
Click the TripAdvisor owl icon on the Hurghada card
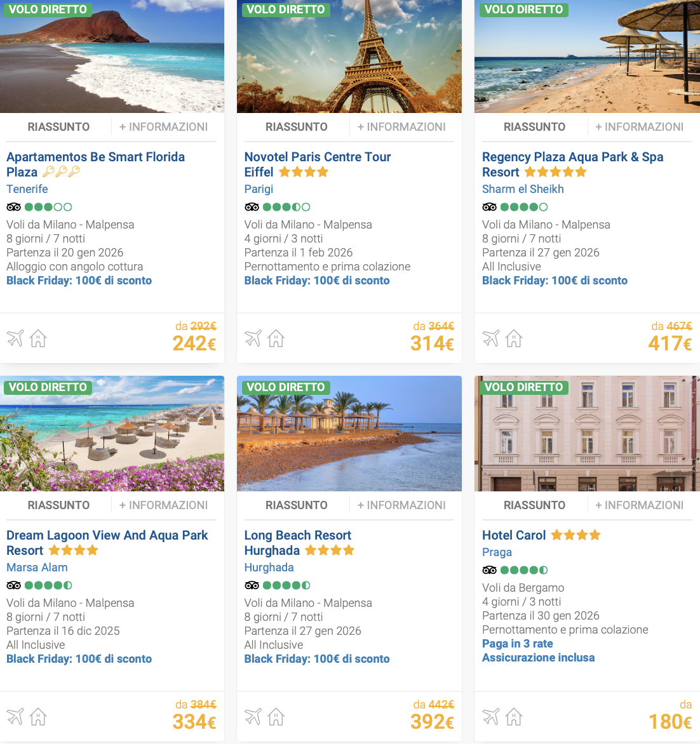252,585
